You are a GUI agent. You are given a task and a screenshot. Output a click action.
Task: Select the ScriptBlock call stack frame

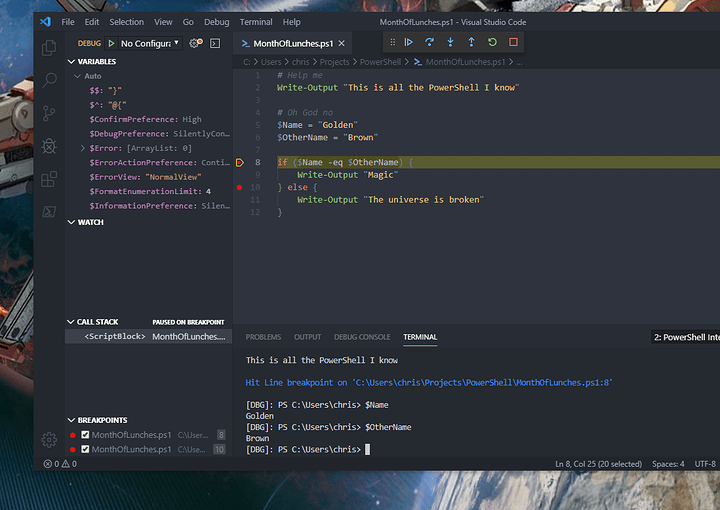(x=148, y=336)
